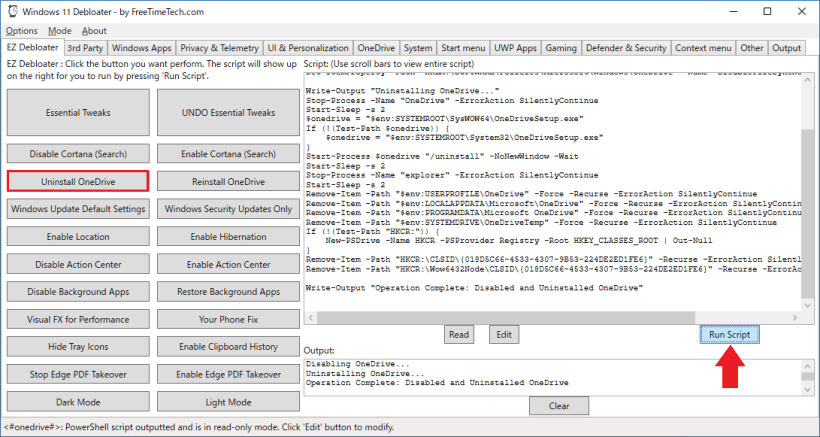This screenshot has height=437, width=820.
Task: Open the About menu
Action: tap(94, 31)
